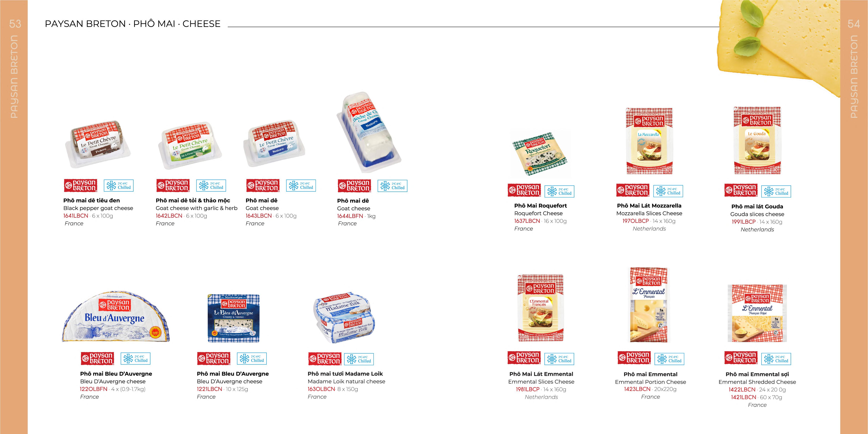Screen dimensions: 868x434
Task: Click the Chilled snowflake icon below Mozzarella slices
Action: pyautogui.click(x=668, y=191)
